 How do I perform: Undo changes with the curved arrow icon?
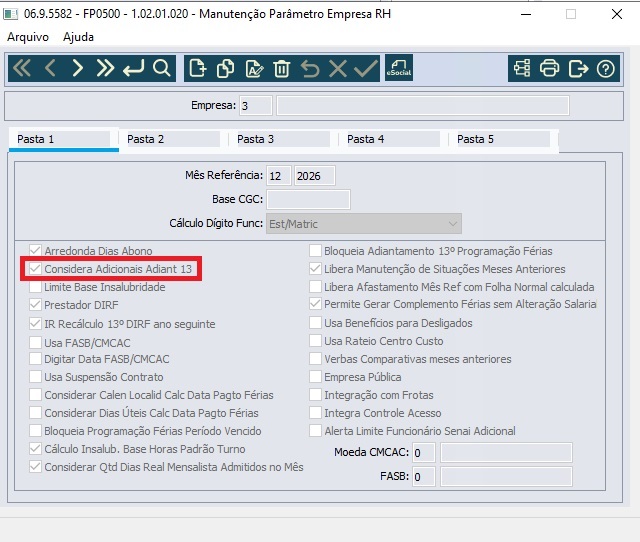tap(310, 68)
